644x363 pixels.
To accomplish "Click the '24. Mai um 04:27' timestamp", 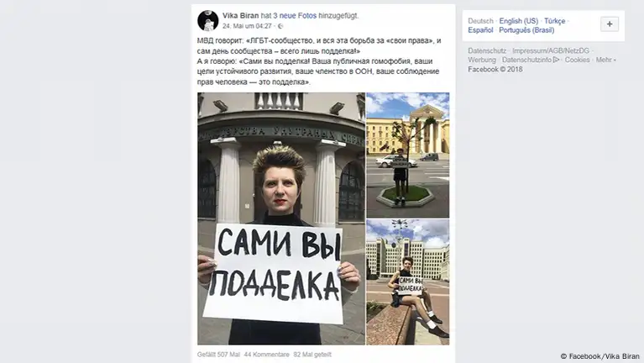I will click(247, 26).
